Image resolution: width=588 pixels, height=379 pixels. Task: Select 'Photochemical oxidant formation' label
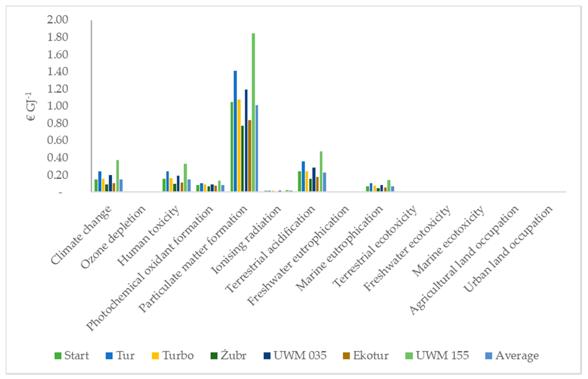150,268
